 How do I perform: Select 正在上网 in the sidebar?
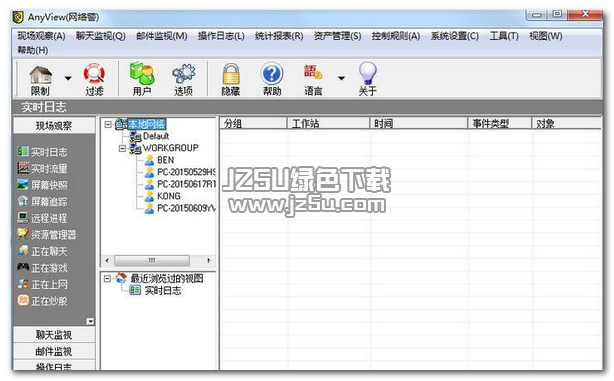[43, 284]
